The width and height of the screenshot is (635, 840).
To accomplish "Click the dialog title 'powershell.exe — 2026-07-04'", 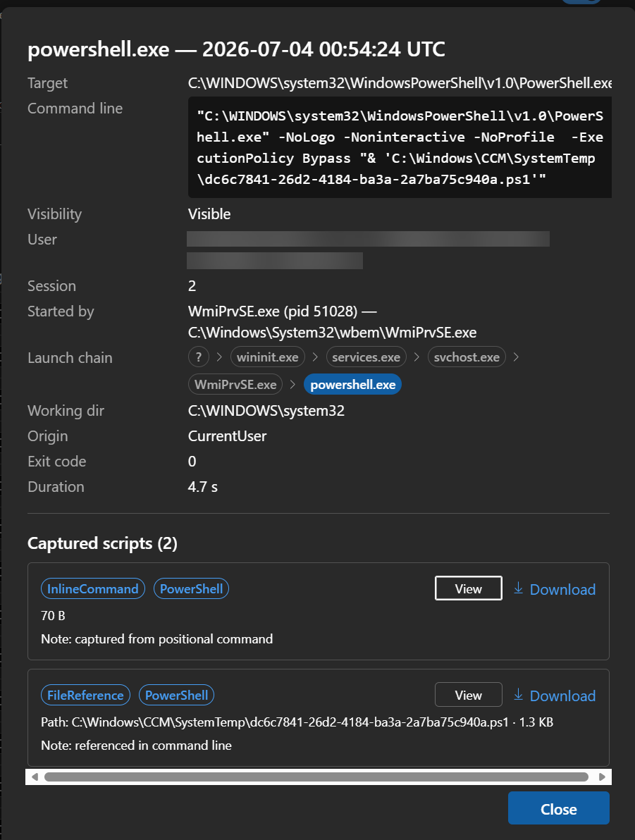I will tap(236, 49).
